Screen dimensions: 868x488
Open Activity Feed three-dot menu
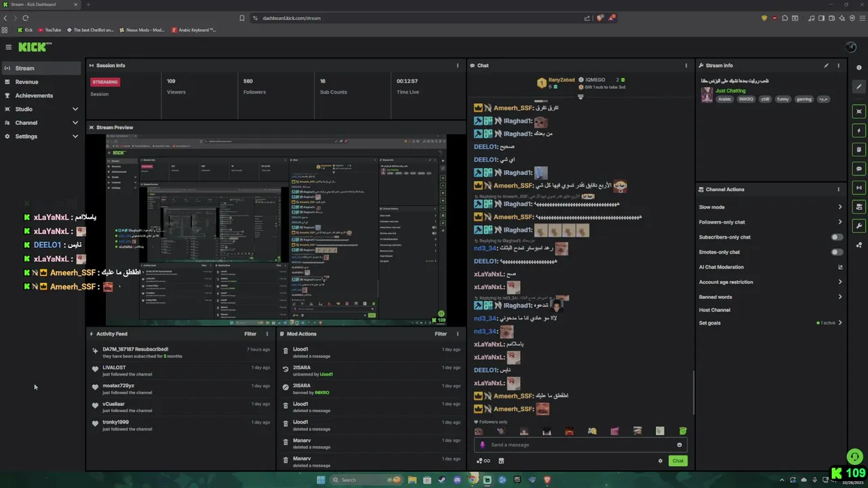(x=267, y=334)
